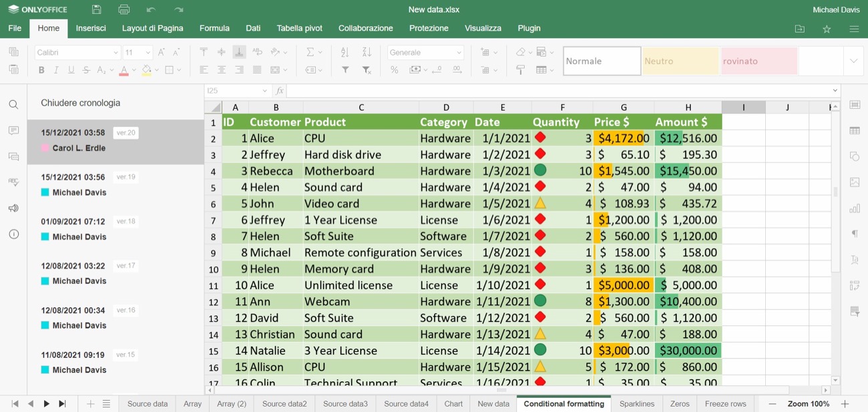Toggle align bottom button
The height and width of the screenshot is (412, 868).
click(239, 52)
